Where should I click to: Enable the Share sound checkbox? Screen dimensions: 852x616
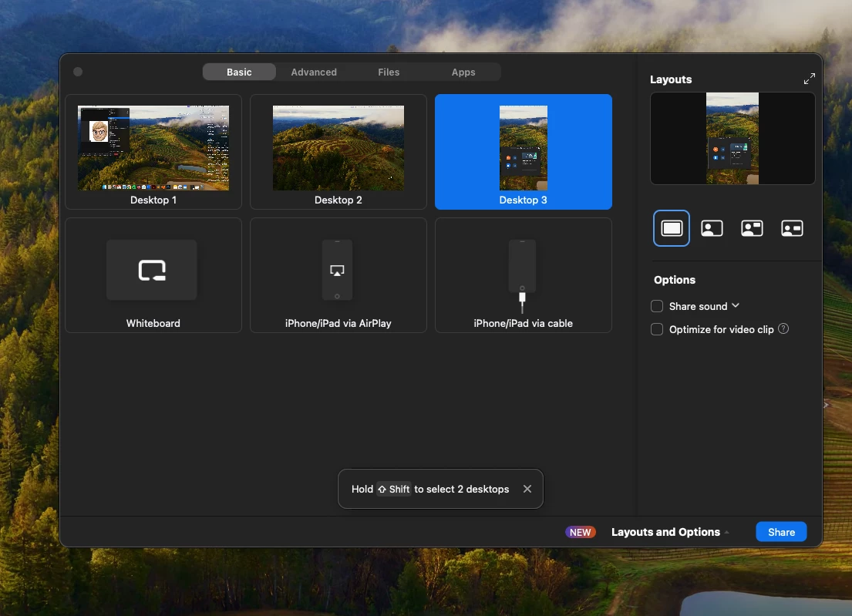click(x=656, y=306)
